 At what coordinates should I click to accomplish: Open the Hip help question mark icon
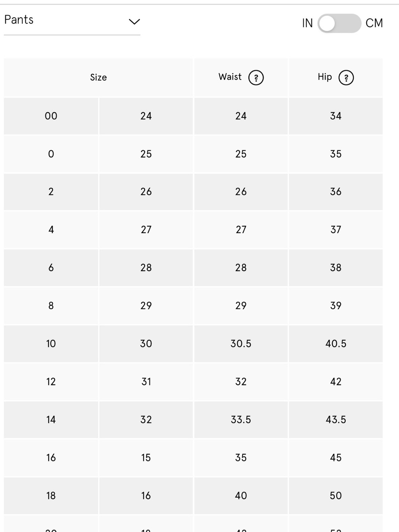click(x=346, y=77)
